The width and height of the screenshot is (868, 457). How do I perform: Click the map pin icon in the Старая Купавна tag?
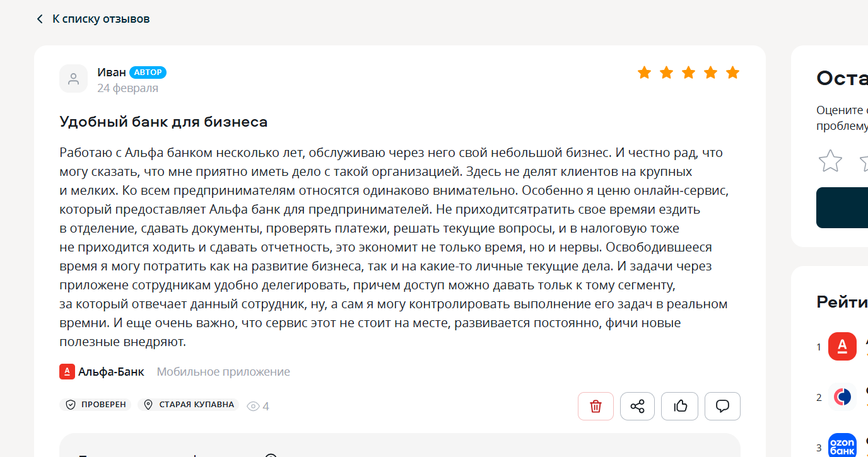point(148,405)
